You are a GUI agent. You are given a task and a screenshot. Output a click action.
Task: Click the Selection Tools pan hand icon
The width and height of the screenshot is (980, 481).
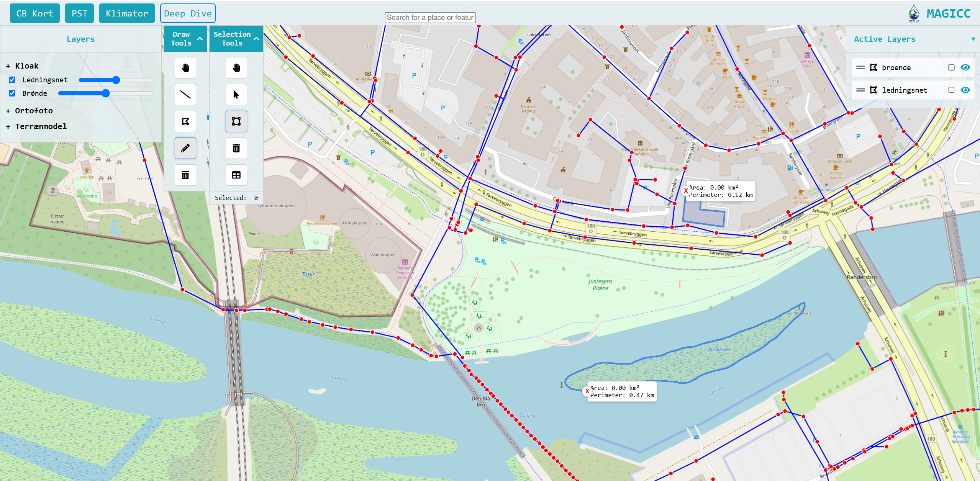(236, 68)
